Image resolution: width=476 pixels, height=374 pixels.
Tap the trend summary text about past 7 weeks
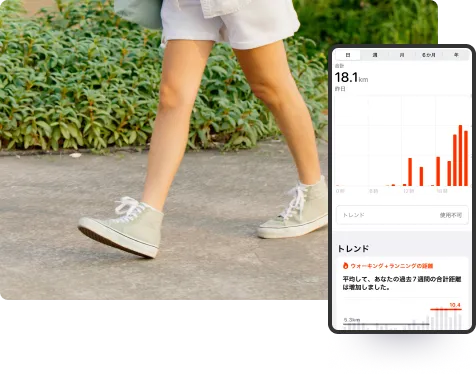(x=402, y=283)
